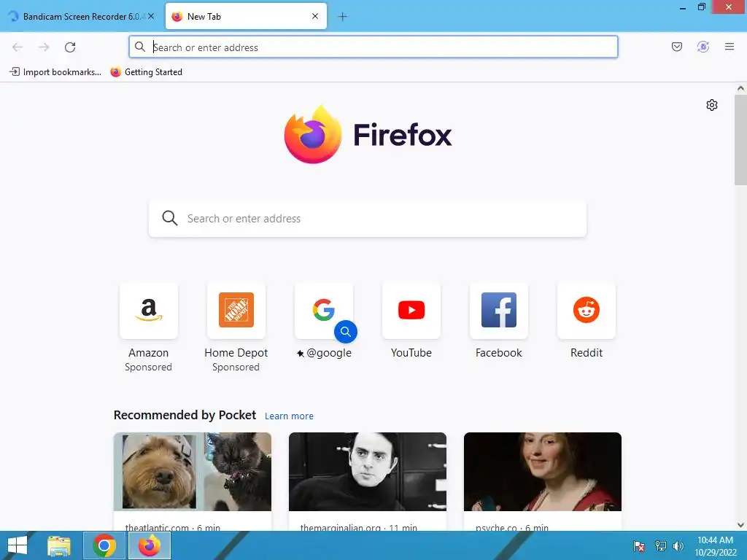Go back with the back arrow
This screenshot has width=747, height=560.
coord(18,47)
